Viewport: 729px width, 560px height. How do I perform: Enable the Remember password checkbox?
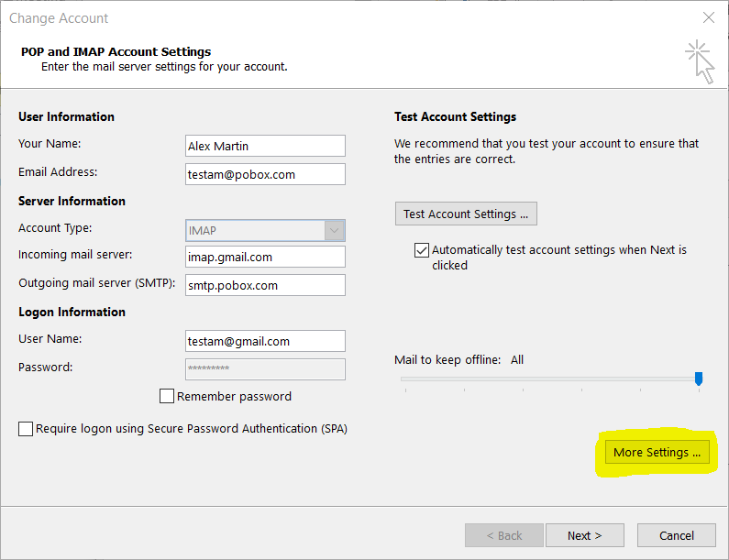[167, 397]
